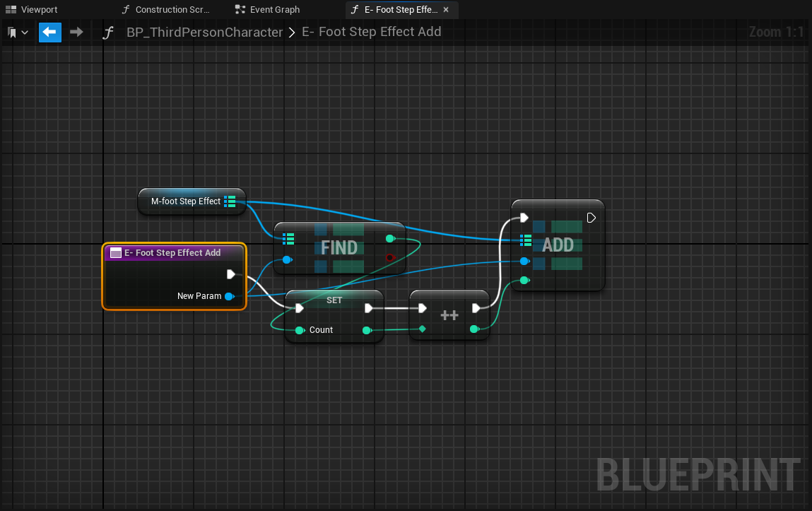This screenshot has width=812, height=511.
Task: Click ADD node map target input pin
Action: [526, 240]
